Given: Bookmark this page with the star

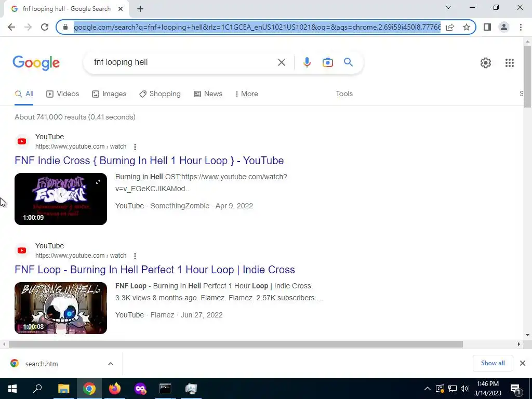Looking at the screenshot, I should pos(467,27).
